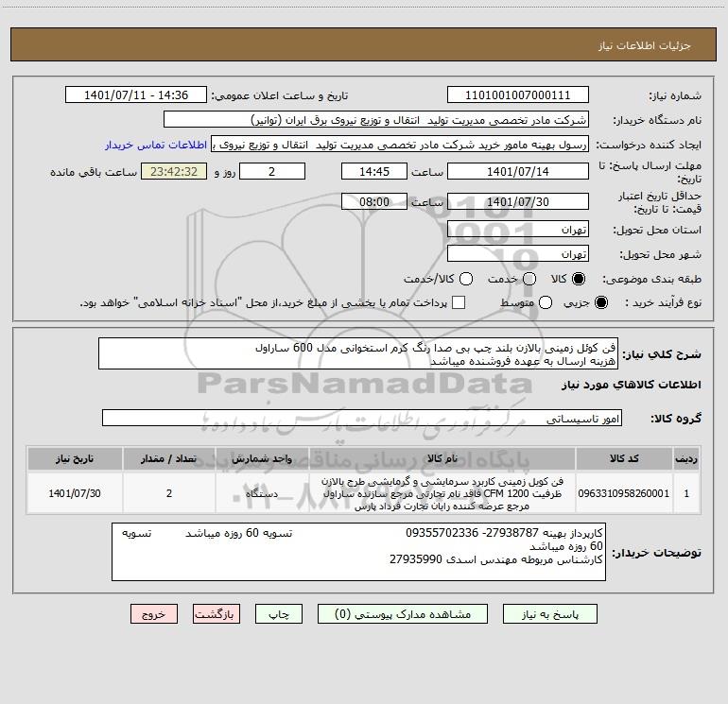Click the نام کالا column header
Screen dimensions: 728x704
point(442,458)
